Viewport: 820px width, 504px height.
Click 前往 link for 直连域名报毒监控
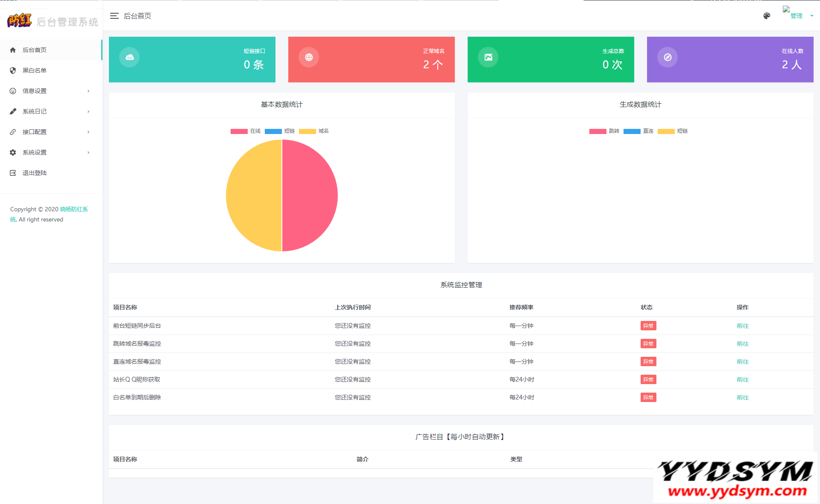742,361
